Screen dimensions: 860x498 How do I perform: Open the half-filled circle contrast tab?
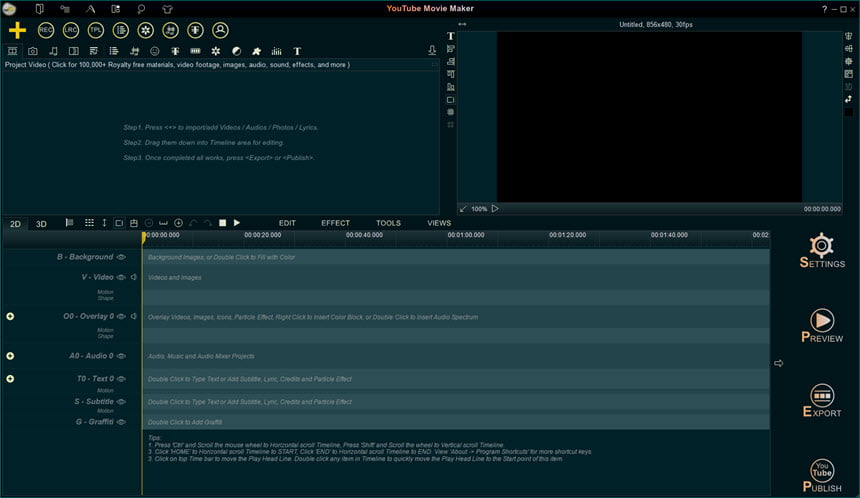click(236, 51)
